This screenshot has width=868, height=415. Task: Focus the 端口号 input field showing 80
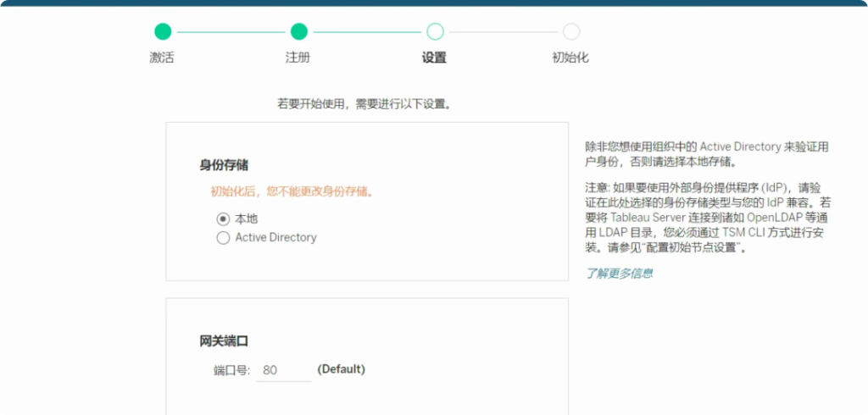point(284,370)
